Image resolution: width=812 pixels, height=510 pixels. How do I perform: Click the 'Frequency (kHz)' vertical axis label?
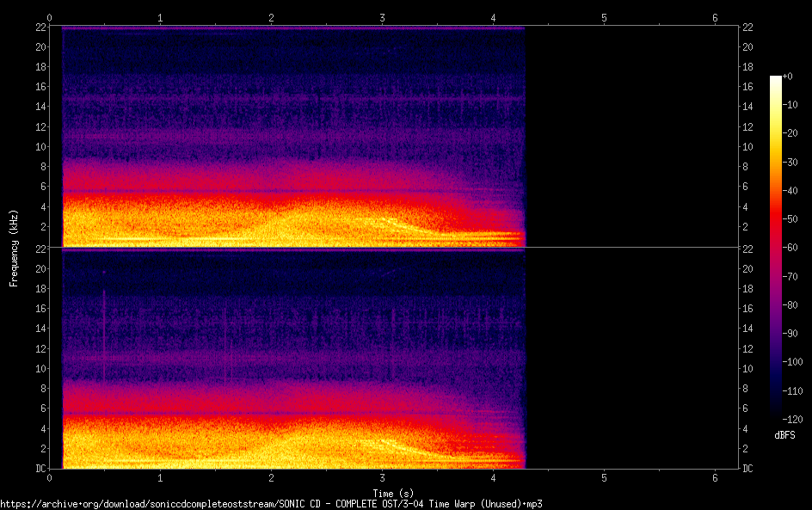point(14,248)
